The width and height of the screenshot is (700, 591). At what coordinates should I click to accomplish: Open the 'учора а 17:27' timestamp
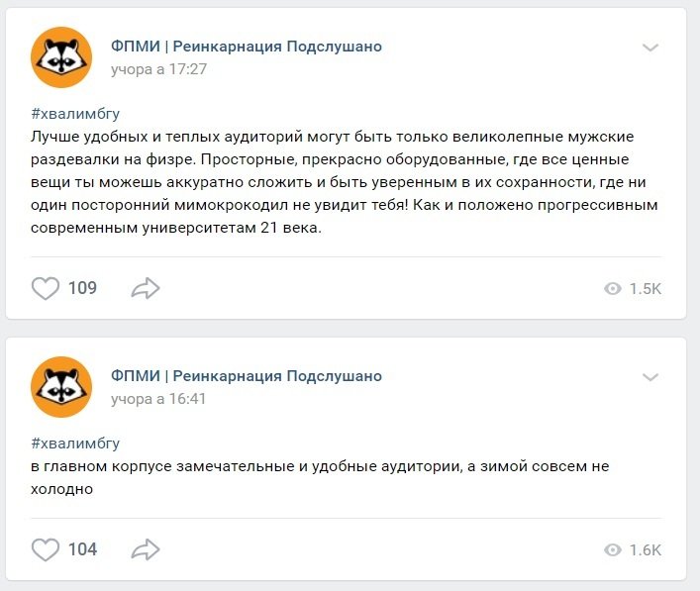[158, 69]
